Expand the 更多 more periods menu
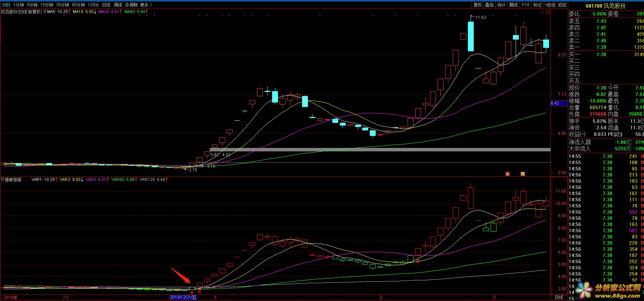Screen dimensions: 644x301 click(x=146, y=5)
